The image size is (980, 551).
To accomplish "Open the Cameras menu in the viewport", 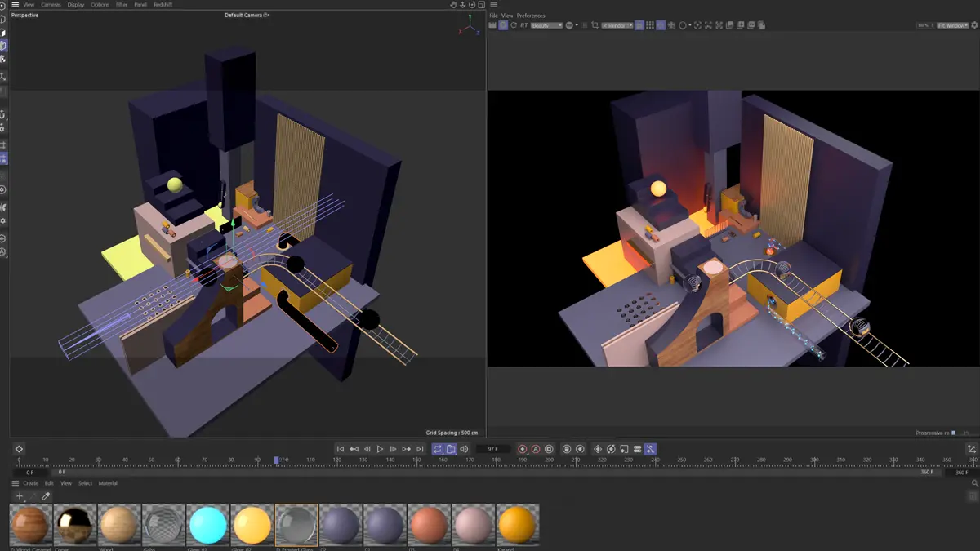I will [x=51, y=5].
